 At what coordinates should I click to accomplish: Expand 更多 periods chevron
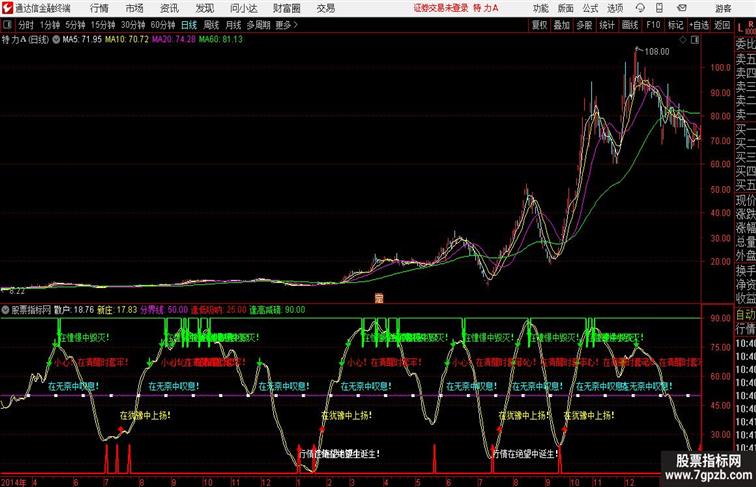click(287, 25)
